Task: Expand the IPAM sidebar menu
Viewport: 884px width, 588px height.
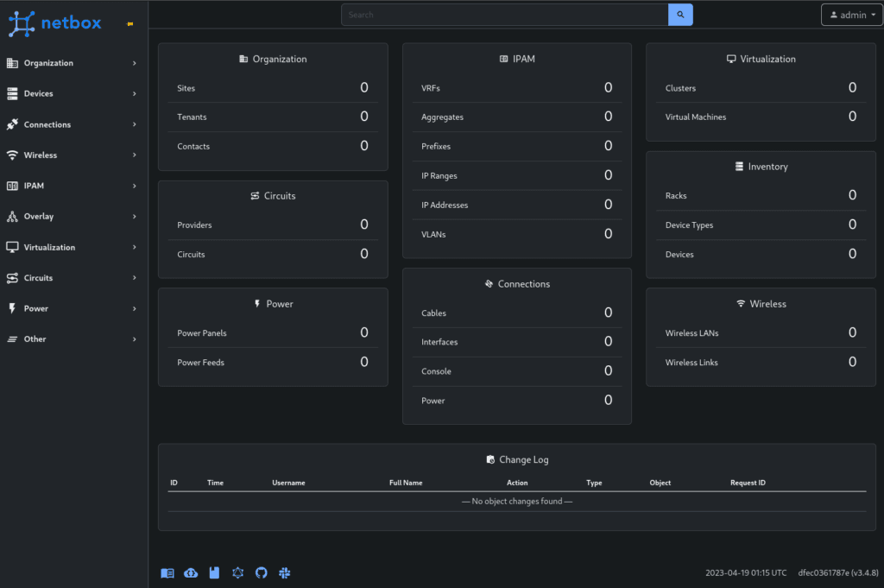Action: 72,186
